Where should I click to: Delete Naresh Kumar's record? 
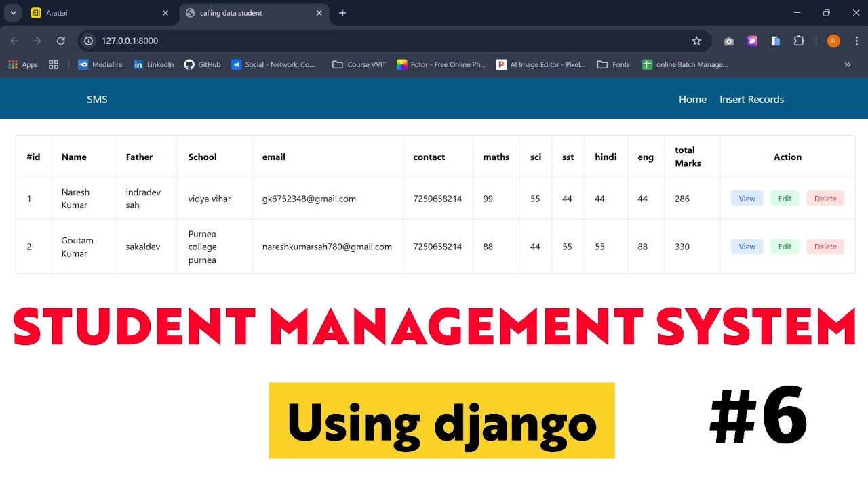point(825,199)
